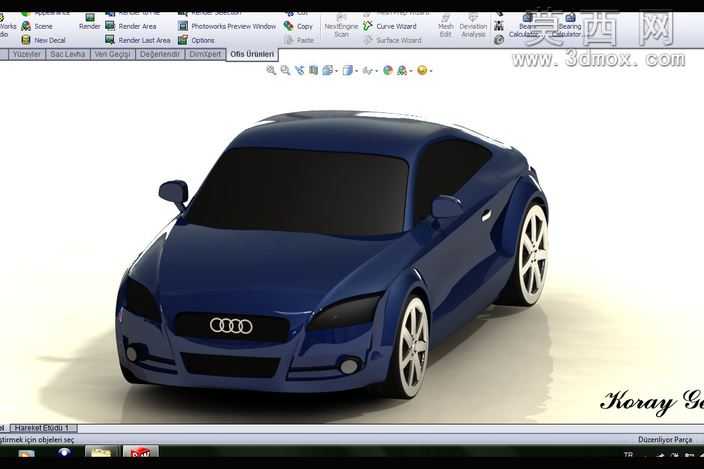
Task: Click the Scene icon in the toolbar
Action: [26, 26]
